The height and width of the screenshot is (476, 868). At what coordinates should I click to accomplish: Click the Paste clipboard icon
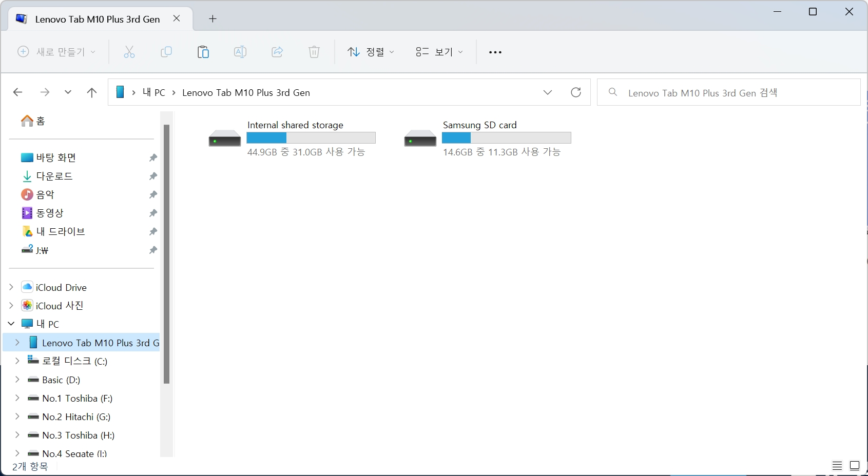203,52
